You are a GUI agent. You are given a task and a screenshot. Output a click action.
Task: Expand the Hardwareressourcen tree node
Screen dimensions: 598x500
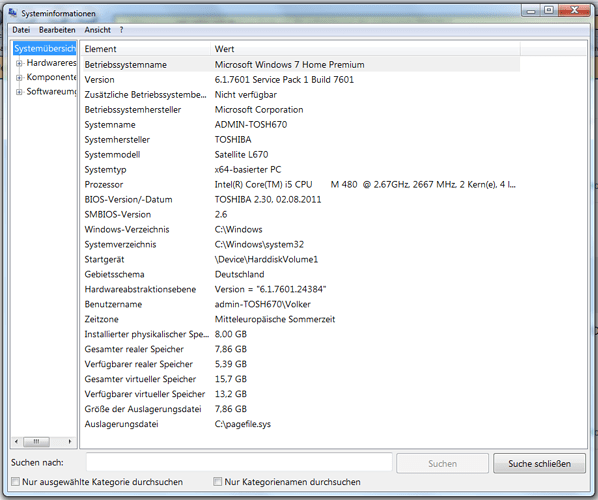pyautogui.click(x=19, y=63)
